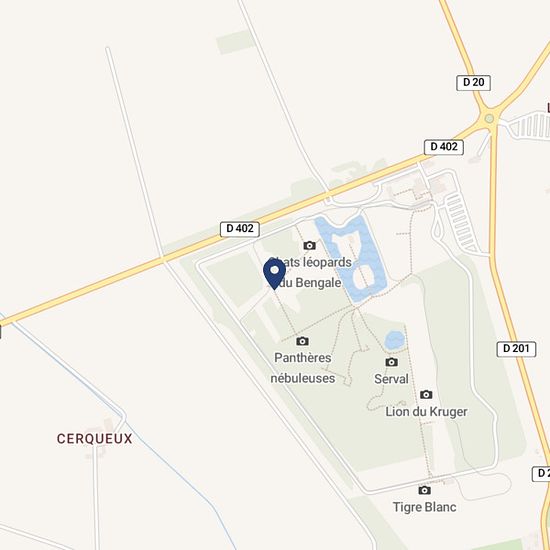Click the D 20 road shield
The width and height of the screenshot is (550, 550).
[473, 83]
